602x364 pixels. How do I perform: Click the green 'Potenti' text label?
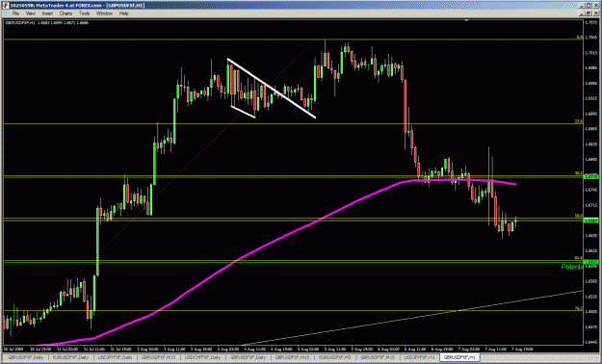572,267
